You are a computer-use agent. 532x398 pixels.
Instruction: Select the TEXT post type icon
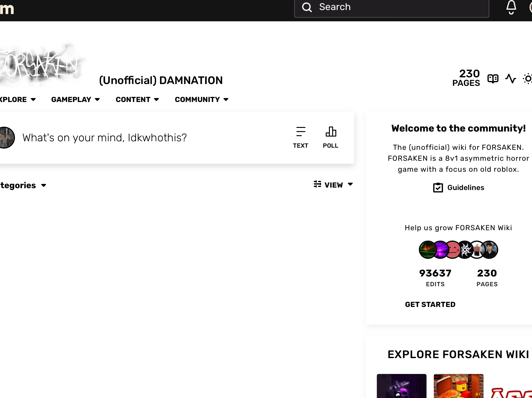pyautogui.click(x=301, y=132)
